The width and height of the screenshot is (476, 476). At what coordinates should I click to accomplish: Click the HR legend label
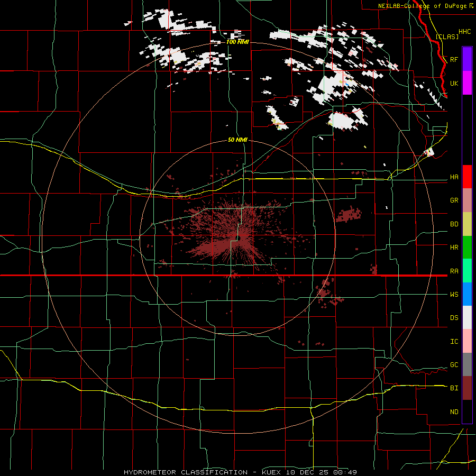pyautogui.click(x=454, y=248)
